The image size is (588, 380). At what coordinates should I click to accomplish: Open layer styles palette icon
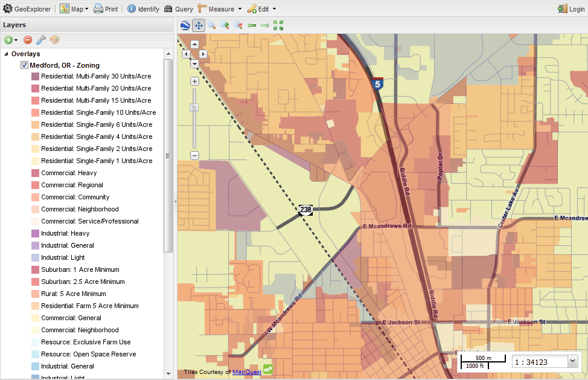(54, 40)
